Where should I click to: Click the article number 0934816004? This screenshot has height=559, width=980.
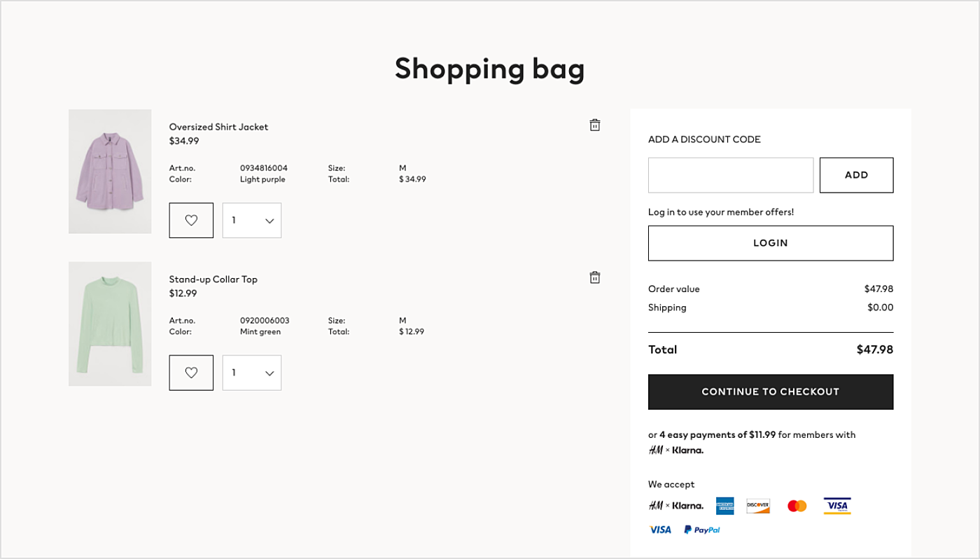click(264, 168)
